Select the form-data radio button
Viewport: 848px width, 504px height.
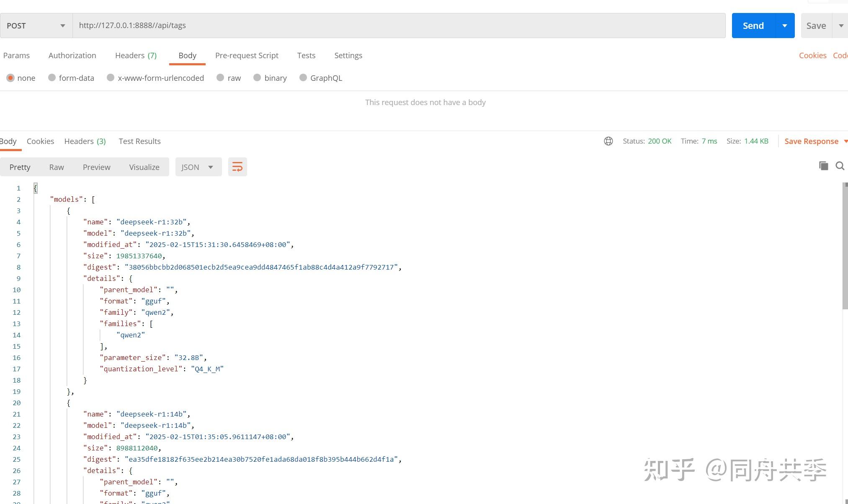(x=52, y=78)
